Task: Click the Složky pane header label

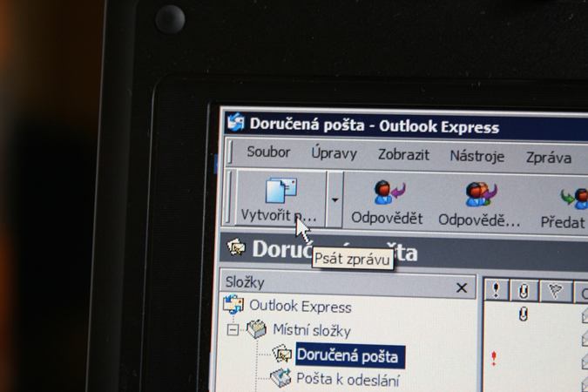Action: 245,282
